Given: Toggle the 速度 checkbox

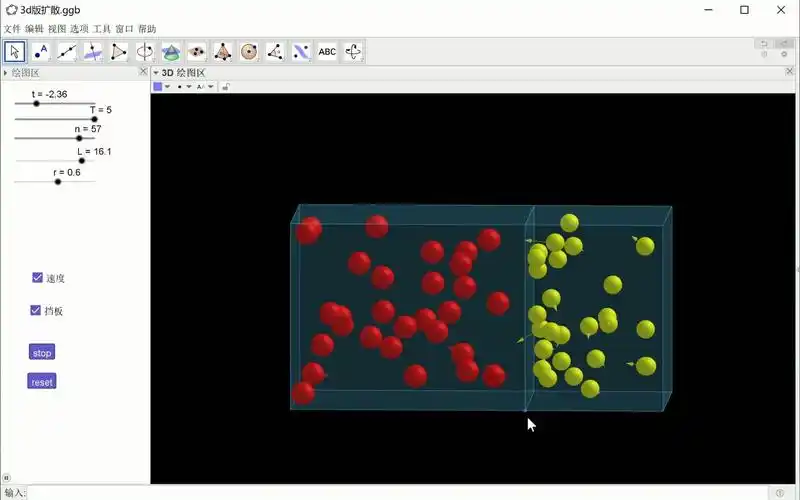Looking at the screenshot, I should (37, 277).
